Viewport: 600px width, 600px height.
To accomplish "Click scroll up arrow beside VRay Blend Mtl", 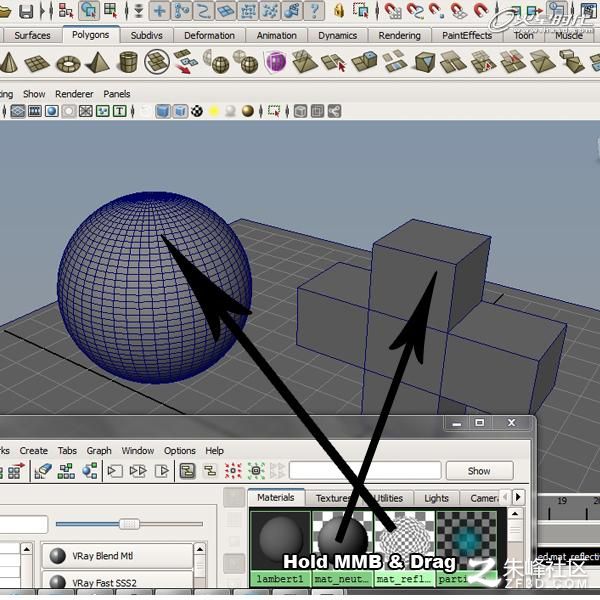I will (x=200, y=549).
